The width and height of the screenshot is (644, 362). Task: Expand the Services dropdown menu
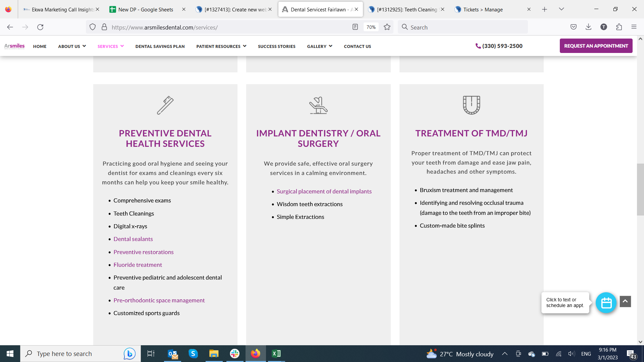tap(111, 46)
